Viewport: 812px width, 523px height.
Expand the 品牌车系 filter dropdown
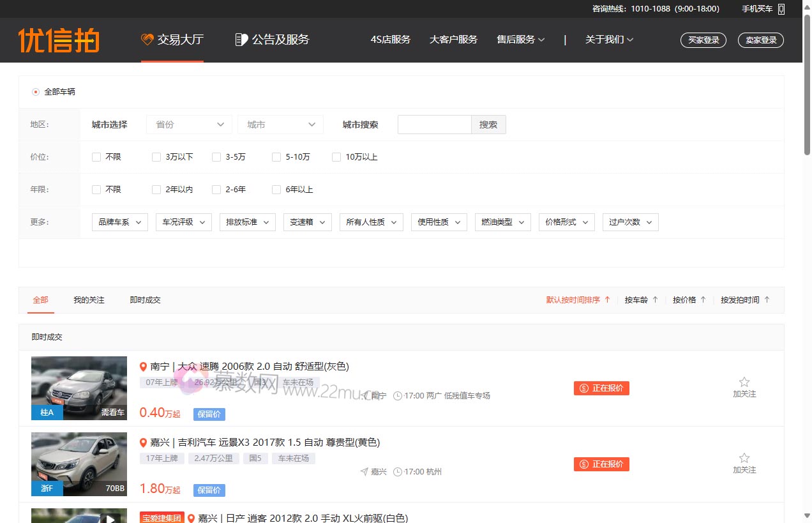120,222
